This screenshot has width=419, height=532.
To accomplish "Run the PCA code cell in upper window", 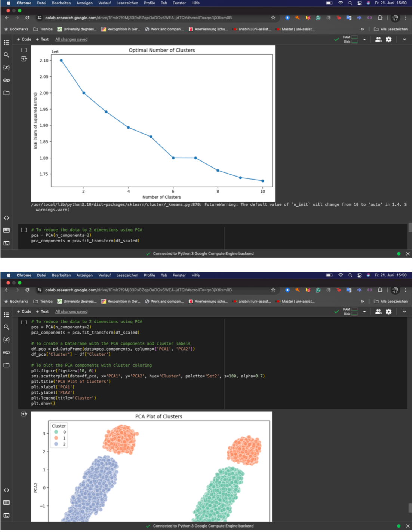I will tap(24, 230).
